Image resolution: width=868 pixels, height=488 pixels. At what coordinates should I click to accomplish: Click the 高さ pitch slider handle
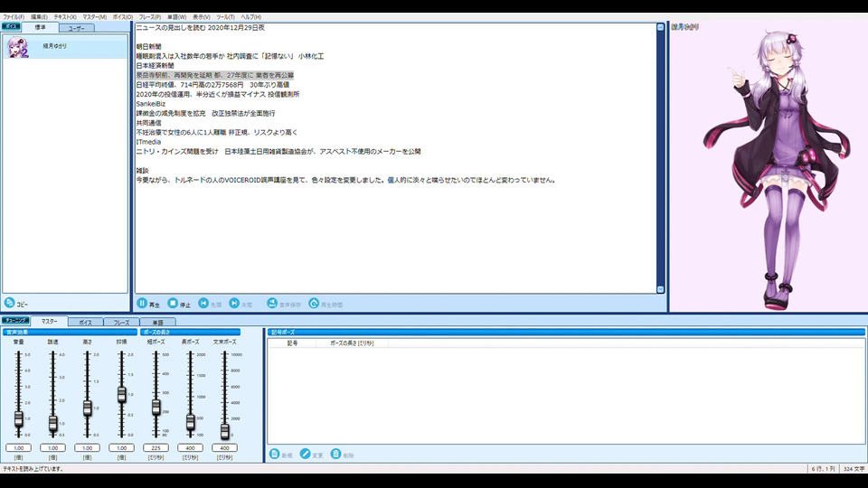[88, 408]
